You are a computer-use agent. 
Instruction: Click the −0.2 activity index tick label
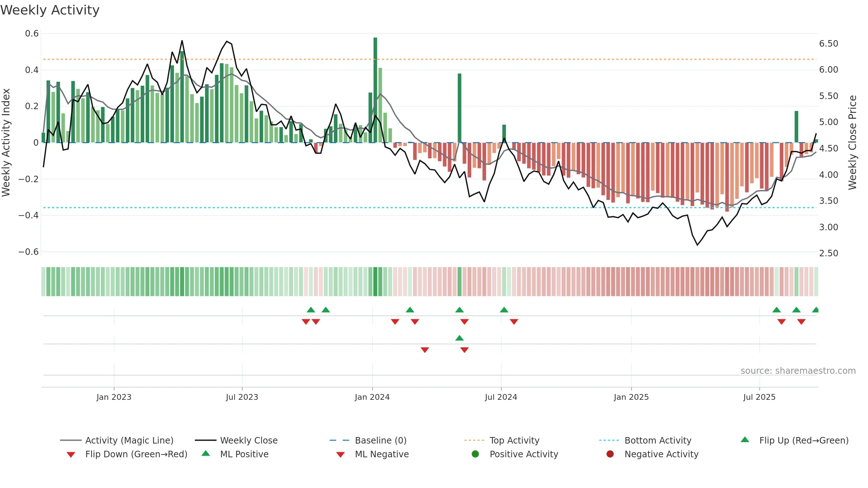pyautogui.click(x=29, y=179)
